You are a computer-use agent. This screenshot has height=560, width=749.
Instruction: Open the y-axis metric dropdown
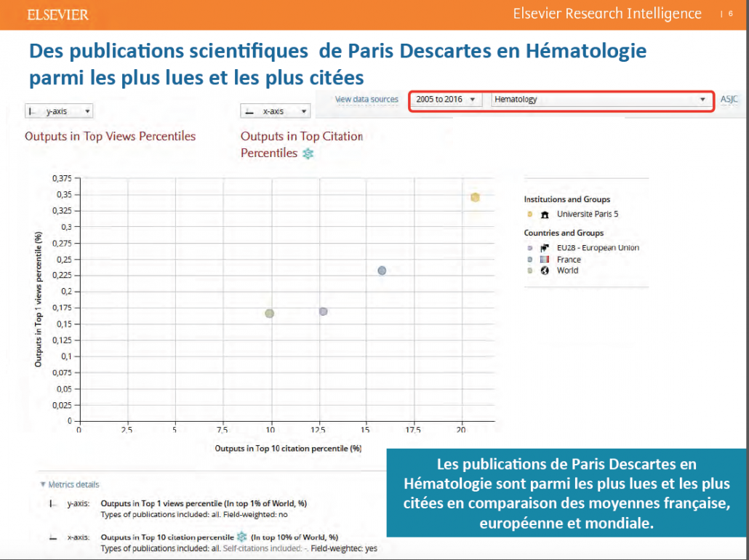(x=59, y=111)
